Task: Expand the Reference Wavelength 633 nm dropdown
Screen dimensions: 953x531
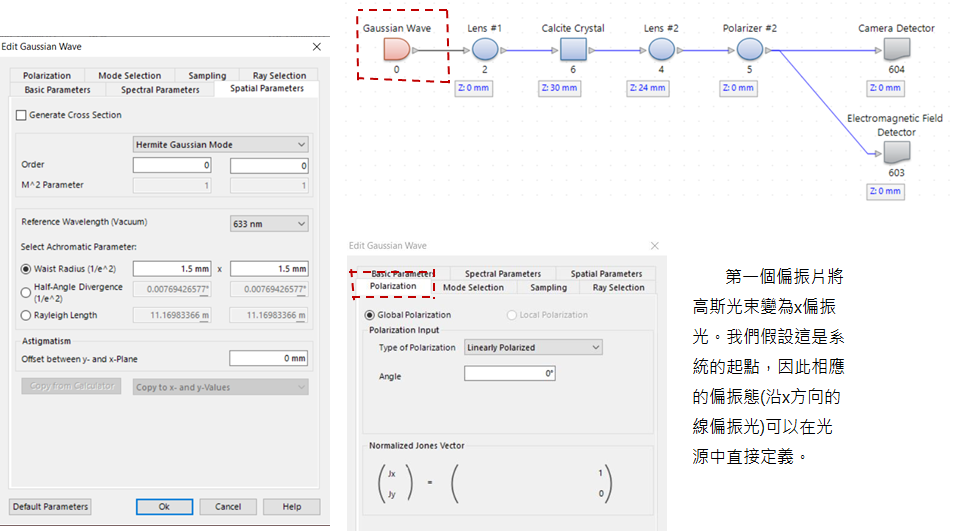Action: point(268,224)
